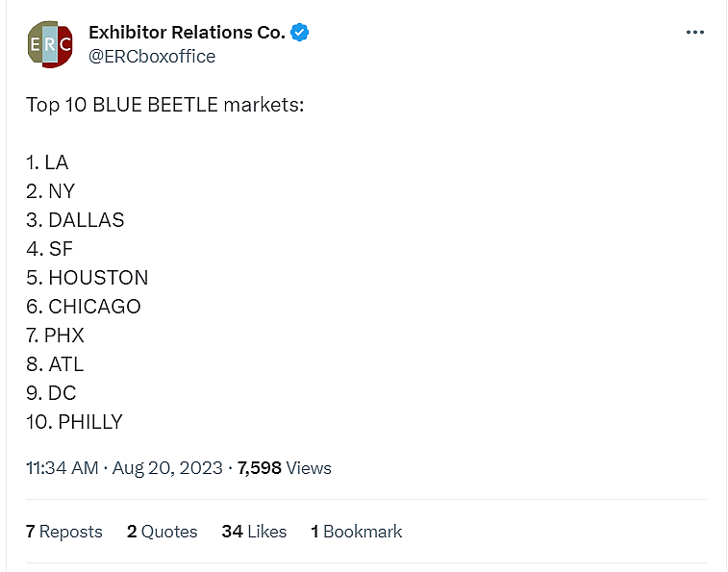This screenshot has height=572, width=728.
Task: Click the "1. LA" line
Action: pos(47,162)
